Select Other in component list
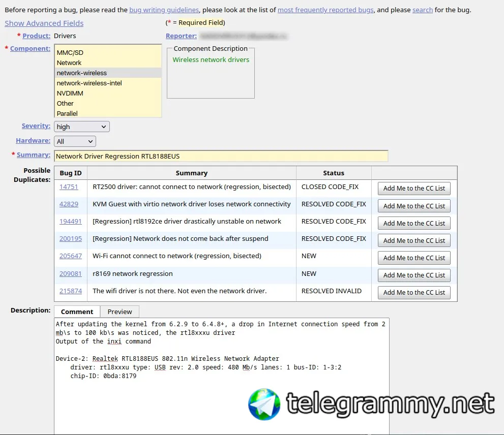The image size is (504, 435). 108,104
